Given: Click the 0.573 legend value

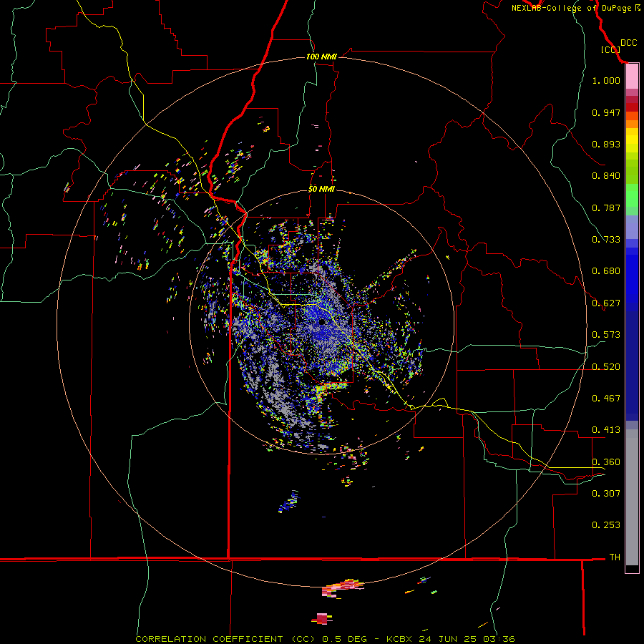Looking at the screenshot, I should [x=606, y=335].
